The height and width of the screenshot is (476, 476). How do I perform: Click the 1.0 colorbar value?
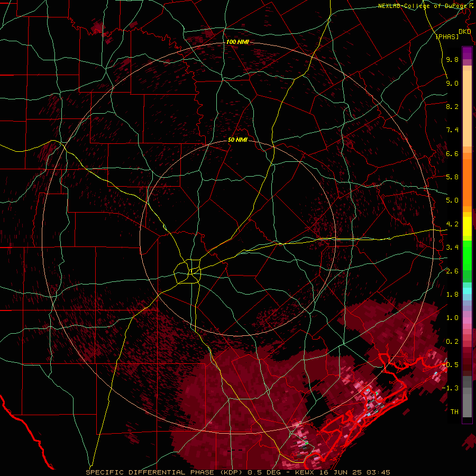(x=452, y=318)
